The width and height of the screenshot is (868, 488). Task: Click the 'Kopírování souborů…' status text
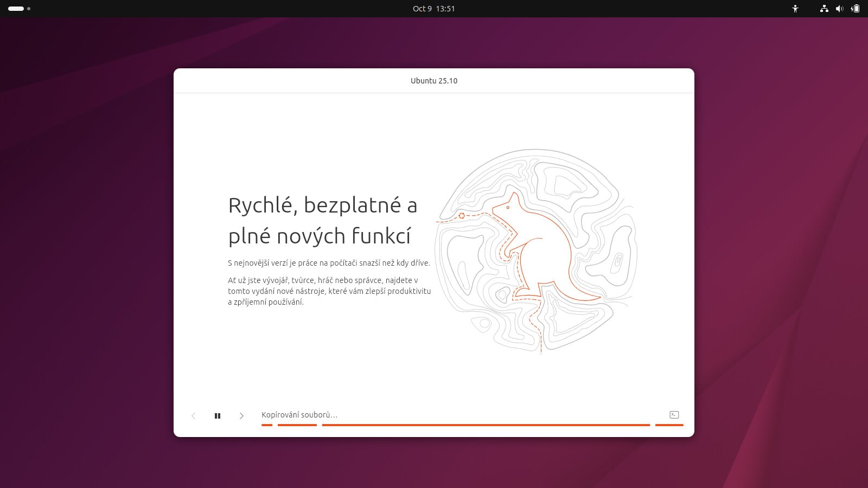(299, 415)
